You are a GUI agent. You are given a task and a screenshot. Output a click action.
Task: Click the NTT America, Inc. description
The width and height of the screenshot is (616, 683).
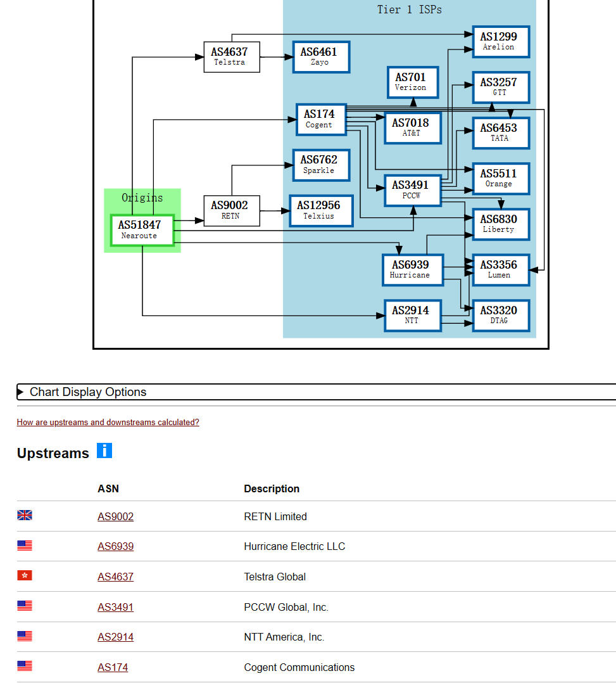[284, 637]
